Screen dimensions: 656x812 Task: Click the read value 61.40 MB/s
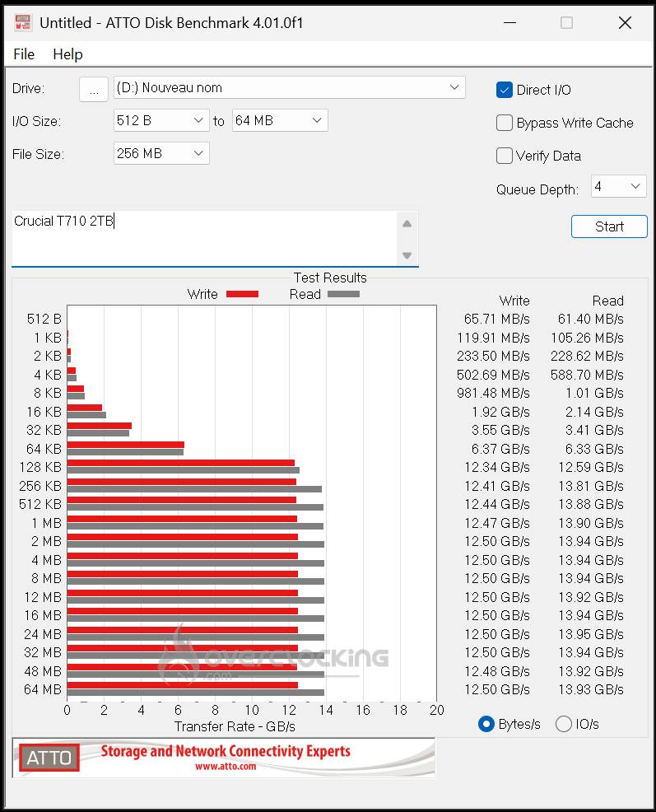click(x=590, y=319)
